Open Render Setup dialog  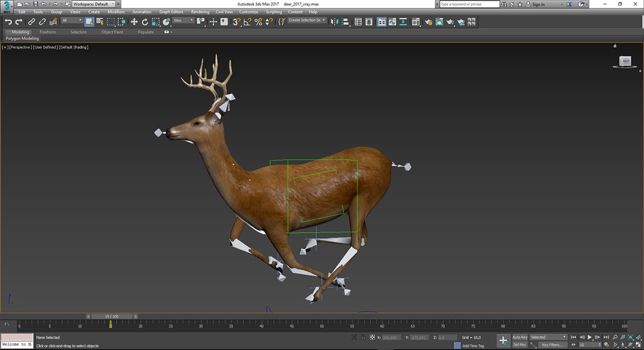(428, 22)
